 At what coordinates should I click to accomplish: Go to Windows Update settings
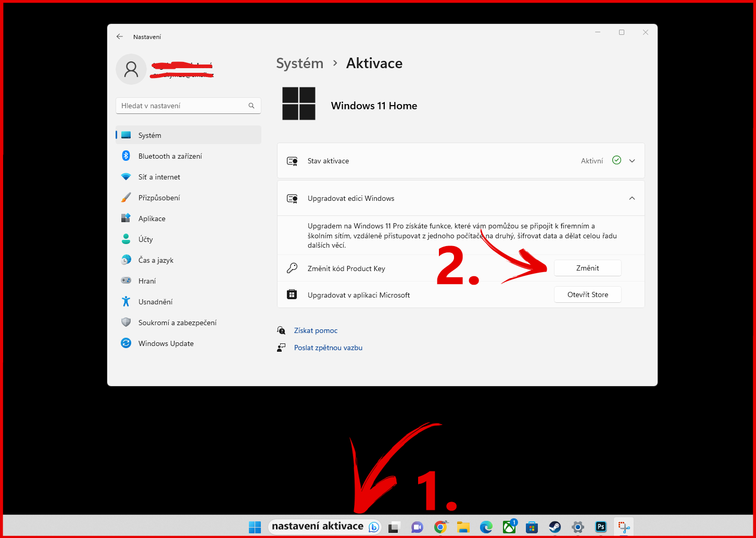coord(188,343)
